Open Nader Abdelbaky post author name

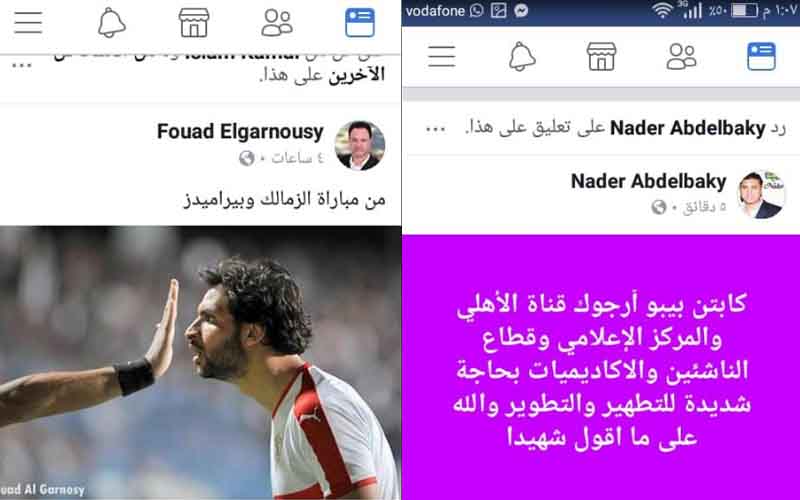(648, 181)
